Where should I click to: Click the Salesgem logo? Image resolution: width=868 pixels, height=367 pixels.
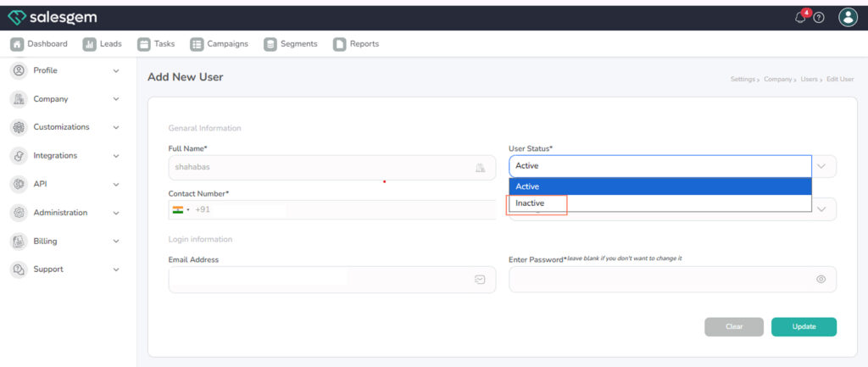(x=52, y=17)
